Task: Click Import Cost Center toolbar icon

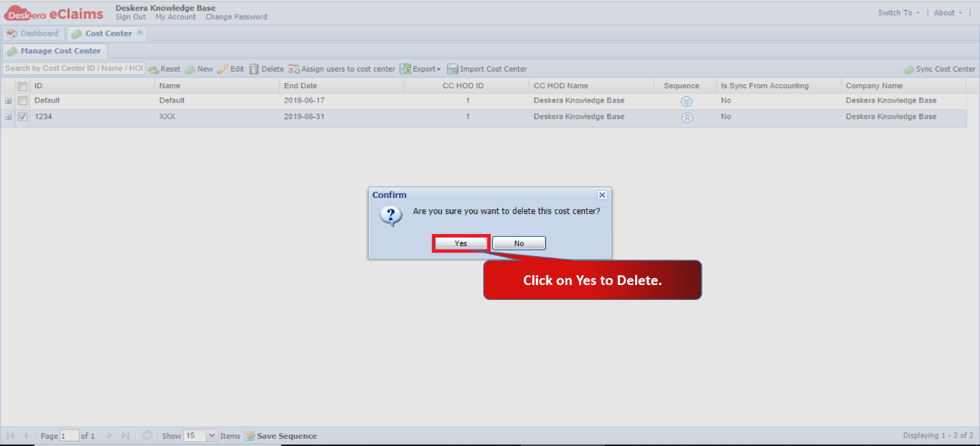Action: (x=452, y=69)
